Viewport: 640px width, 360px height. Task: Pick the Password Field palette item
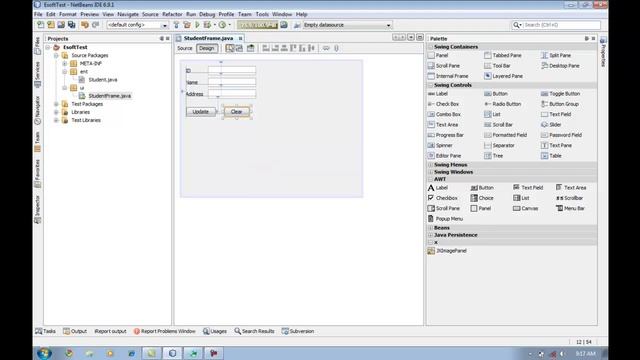tap(561, 135)
